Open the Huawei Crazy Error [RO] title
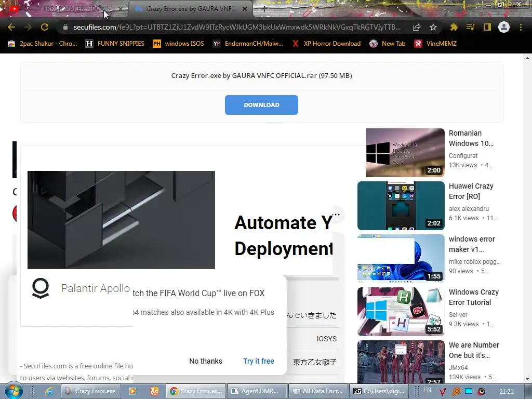 click(x=471, y=191)
